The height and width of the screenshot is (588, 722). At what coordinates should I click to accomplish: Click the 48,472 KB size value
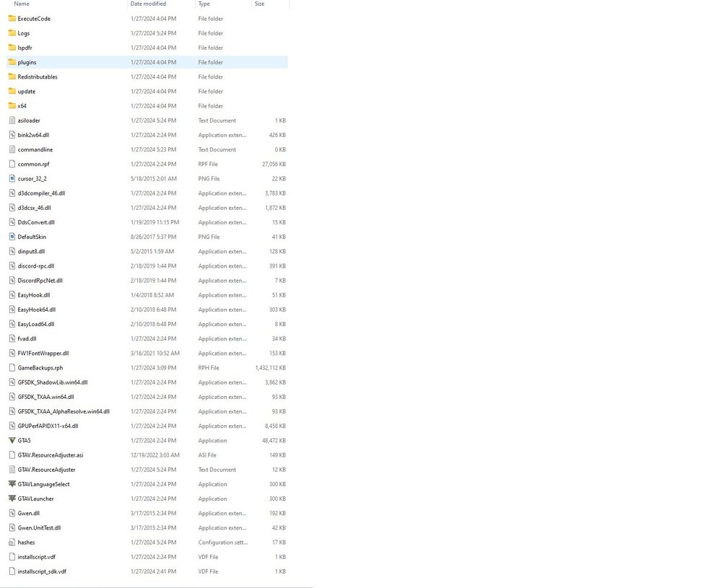click(x=274, y=441)
